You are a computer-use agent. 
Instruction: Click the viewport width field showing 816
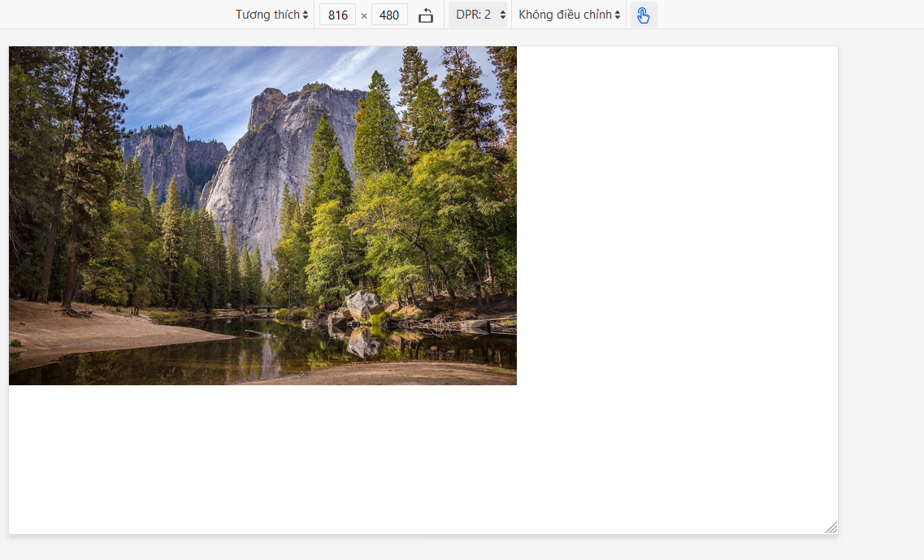click(x=337, y=15)
